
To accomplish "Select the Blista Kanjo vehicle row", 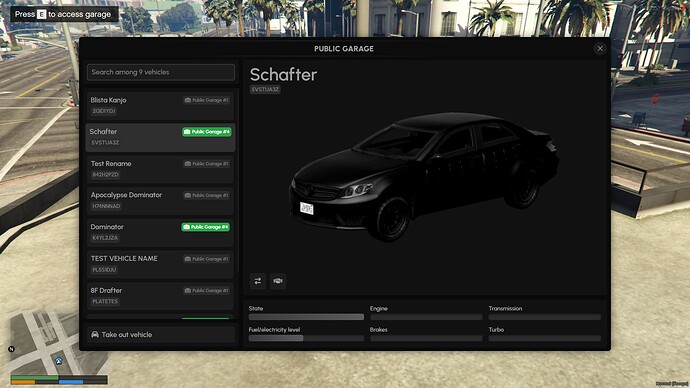I will tap(161, 106).
